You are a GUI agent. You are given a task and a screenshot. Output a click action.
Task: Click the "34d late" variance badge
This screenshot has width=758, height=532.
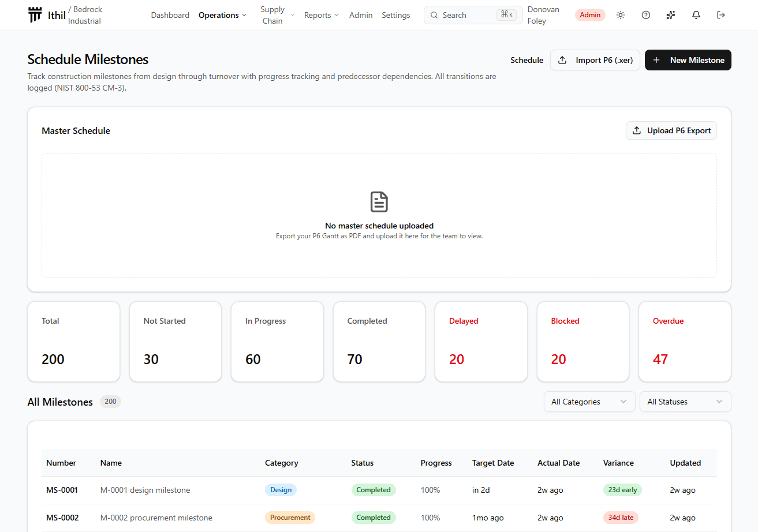pos(621,518)
